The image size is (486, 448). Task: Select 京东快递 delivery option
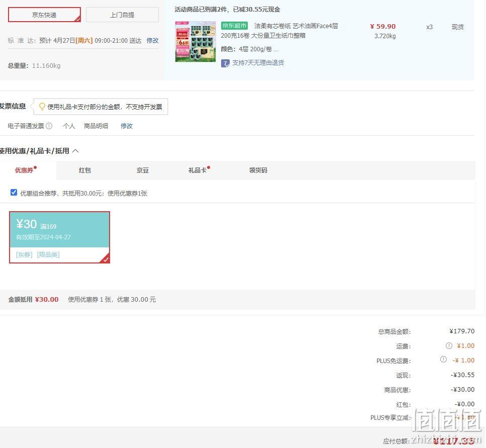click(44, 15)
